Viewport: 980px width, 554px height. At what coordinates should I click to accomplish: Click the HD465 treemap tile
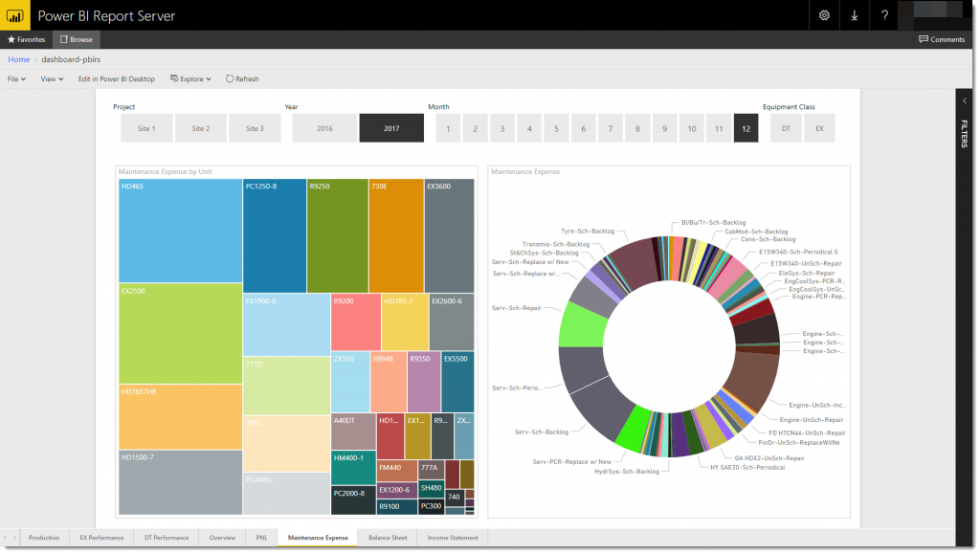(x=180, y=230)
